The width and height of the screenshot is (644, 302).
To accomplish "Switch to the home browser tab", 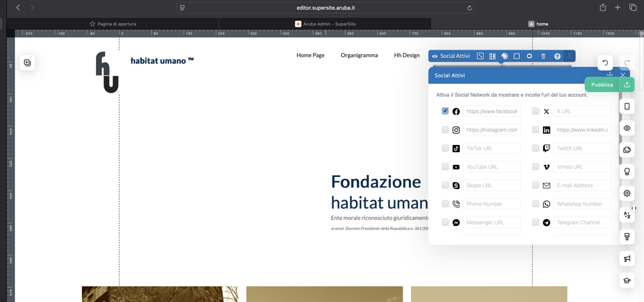I will pos(538,24).
